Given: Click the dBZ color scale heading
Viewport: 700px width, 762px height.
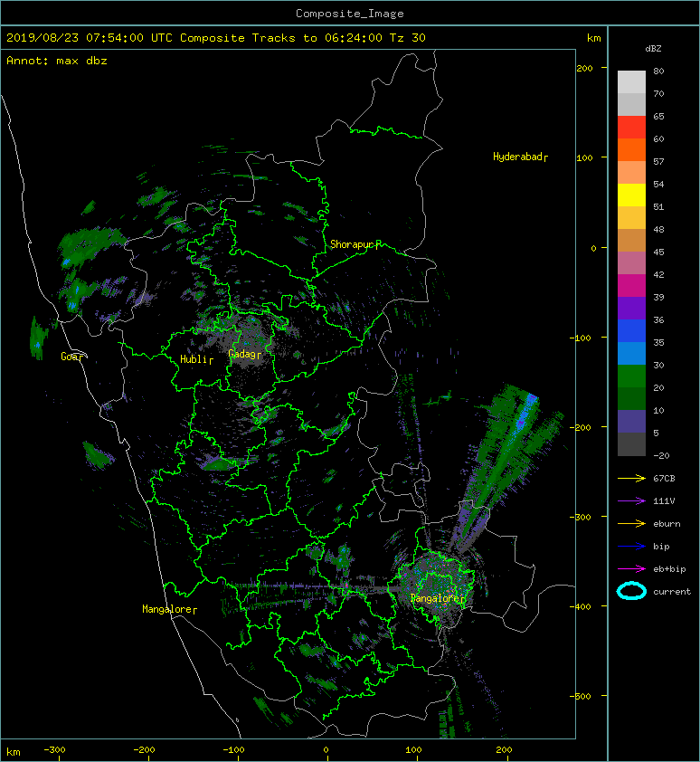Looking at the screenshot, I should coord(653,49).
